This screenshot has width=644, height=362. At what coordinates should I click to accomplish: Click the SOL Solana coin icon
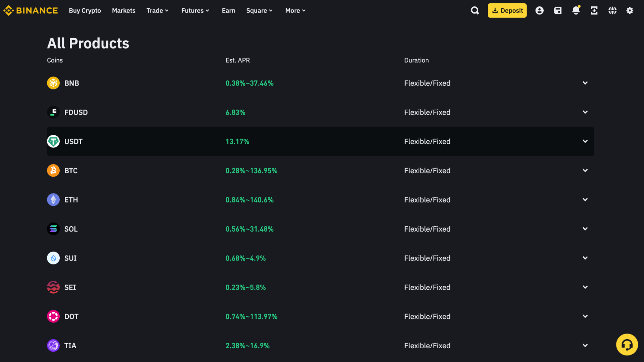tap(53, 229)
